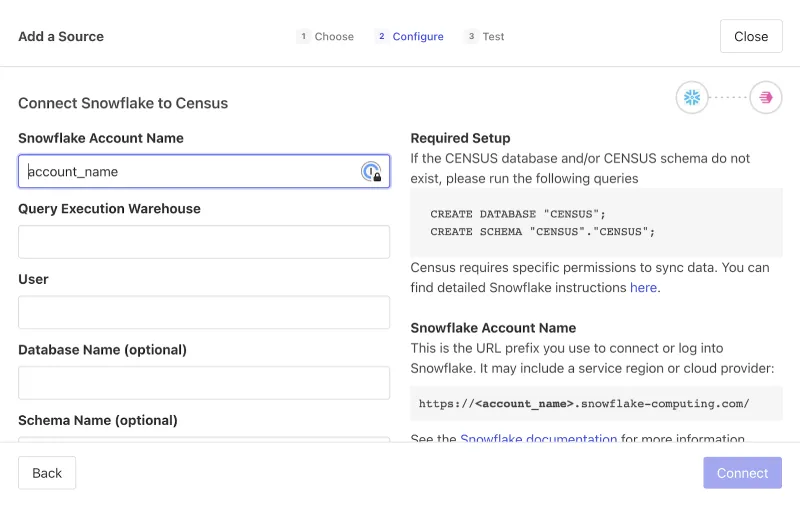Viewport: 800px width, 508px height.
Task: Open the Snowflake documentation link
Action: [538, 438]
